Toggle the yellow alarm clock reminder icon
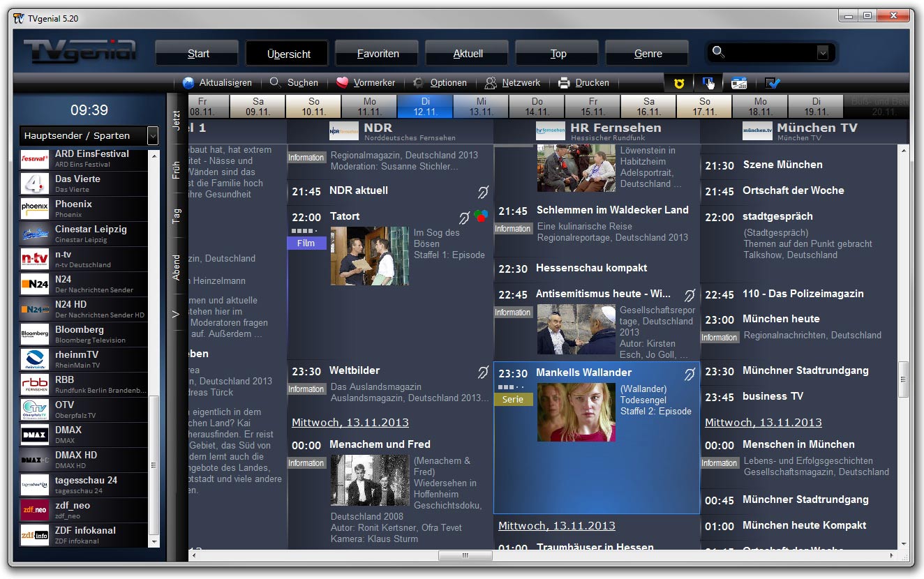Viewport: 924px width, 579px height. [678, 83]
